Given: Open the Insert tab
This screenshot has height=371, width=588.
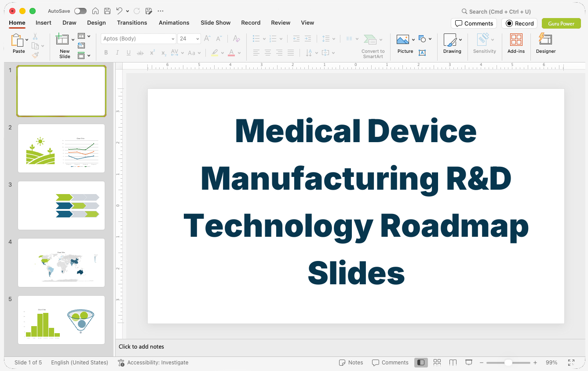Looking at the screenshot, I should point(44,22).
